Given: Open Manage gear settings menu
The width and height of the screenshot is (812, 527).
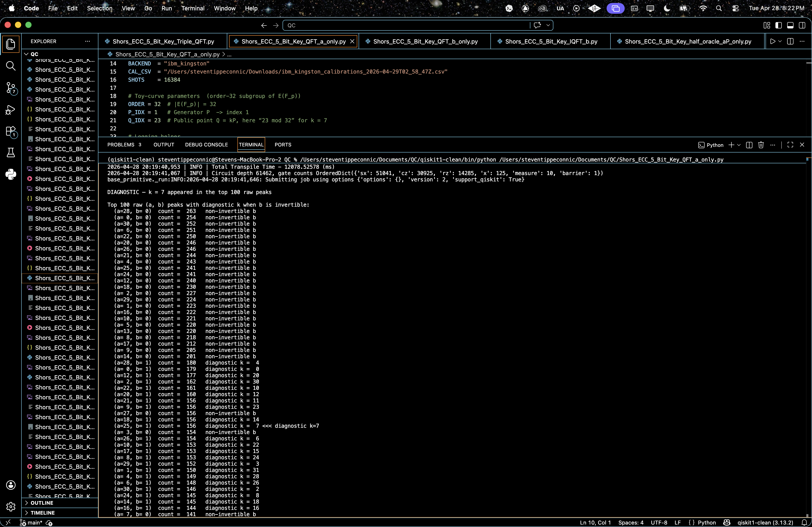Looking at the screenshot, I should click(x=11, y=507).
